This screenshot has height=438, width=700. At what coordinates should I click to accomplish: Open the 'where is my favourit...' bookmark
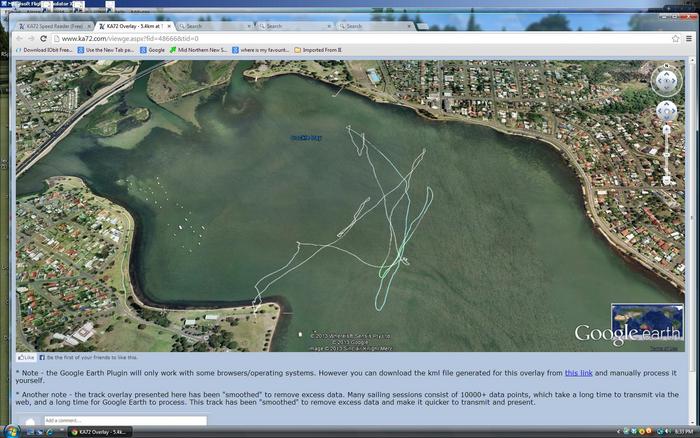point(265,49)
